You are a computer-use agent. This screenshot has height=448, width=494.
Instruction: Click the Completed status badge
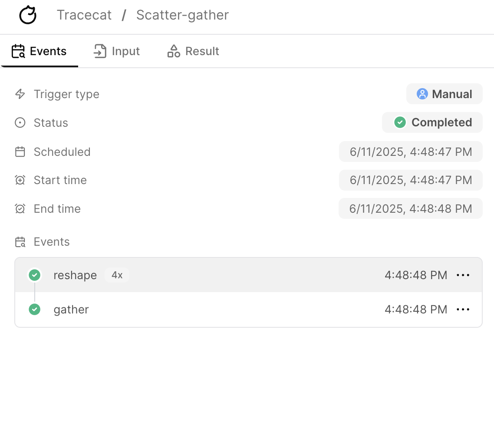pyautogui.click(x=432, y=122)
